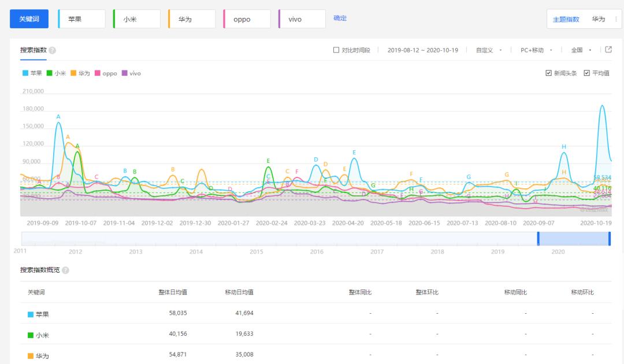This screenshot has width=624, height=364.
Task: Click the export/share icon above the chart
Action: pos(608,50)
